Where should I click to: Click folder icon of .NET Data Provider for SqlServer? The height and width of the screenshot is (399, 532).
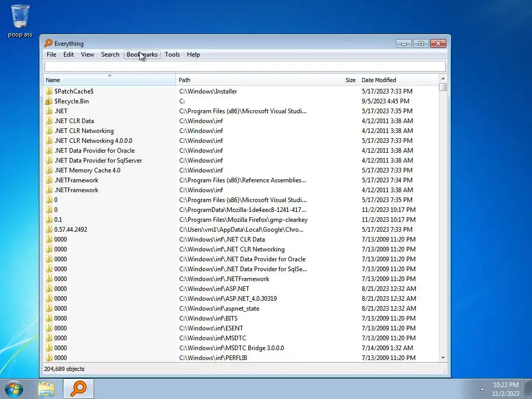[x=49, y=160]
